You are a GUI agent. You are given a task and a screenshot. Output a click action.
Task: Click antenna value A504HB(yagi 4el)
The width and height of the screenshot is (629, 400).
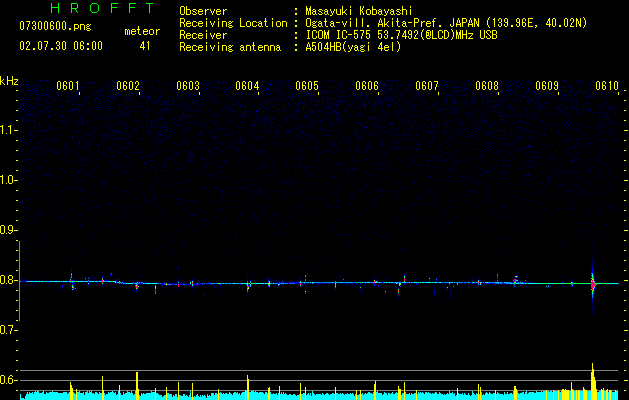[x=353, y=47]
